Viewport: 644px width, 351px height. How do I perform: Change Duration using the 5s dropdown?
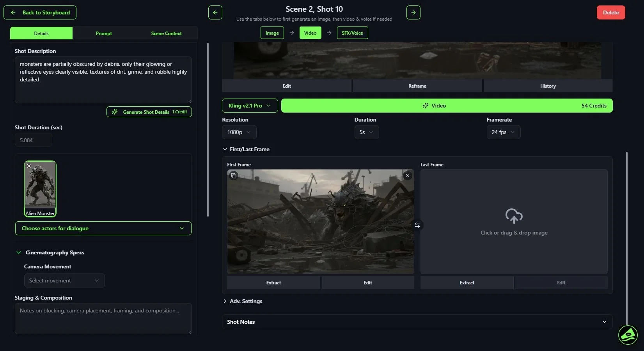click(x=366, y=132)
